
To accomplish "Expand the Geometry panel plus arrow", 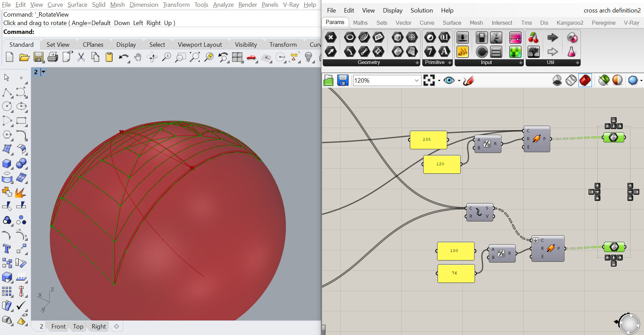I will 417,63.
